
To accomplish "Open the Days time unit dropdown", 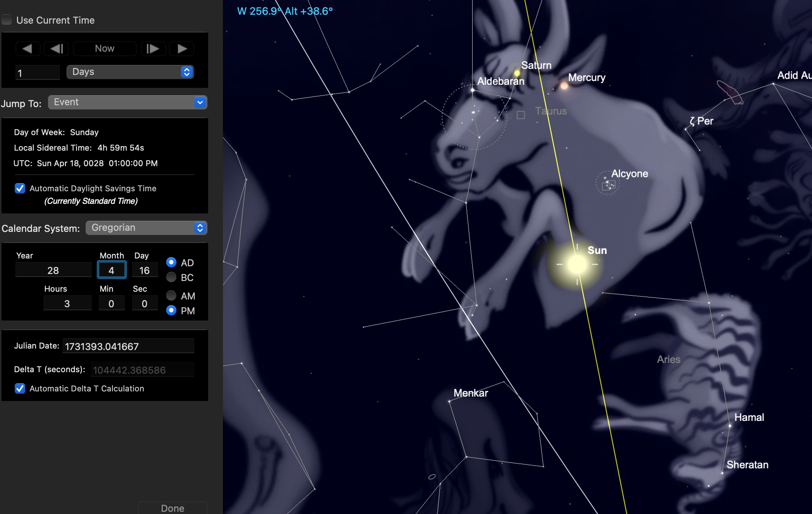I will point(130,72).
